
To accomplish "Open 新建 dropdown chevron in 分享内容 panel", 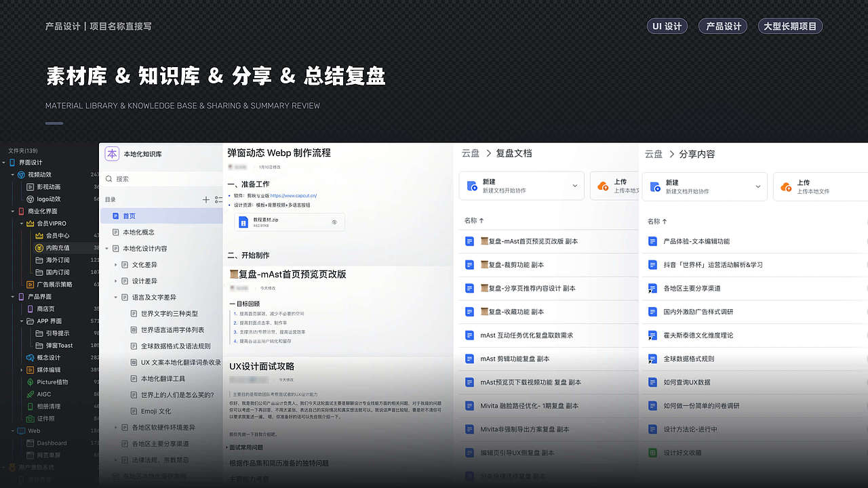I will pos(758,186).
